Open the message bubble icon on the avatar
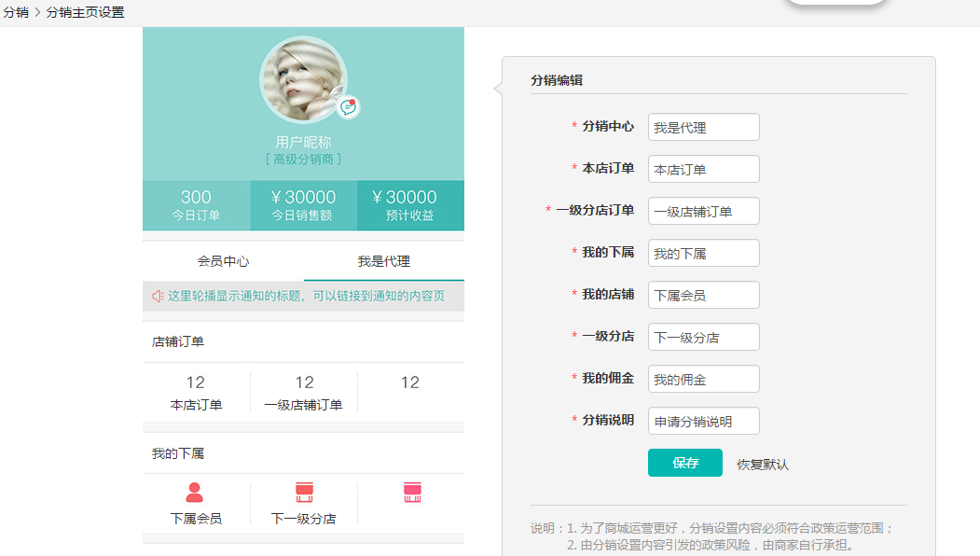 [x=348, y=106]
